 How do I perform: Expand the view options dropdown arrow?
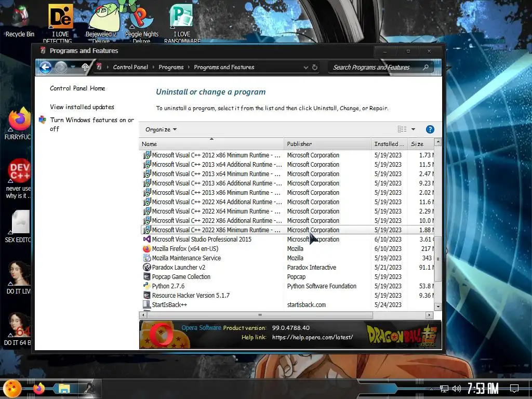point(413,129)
